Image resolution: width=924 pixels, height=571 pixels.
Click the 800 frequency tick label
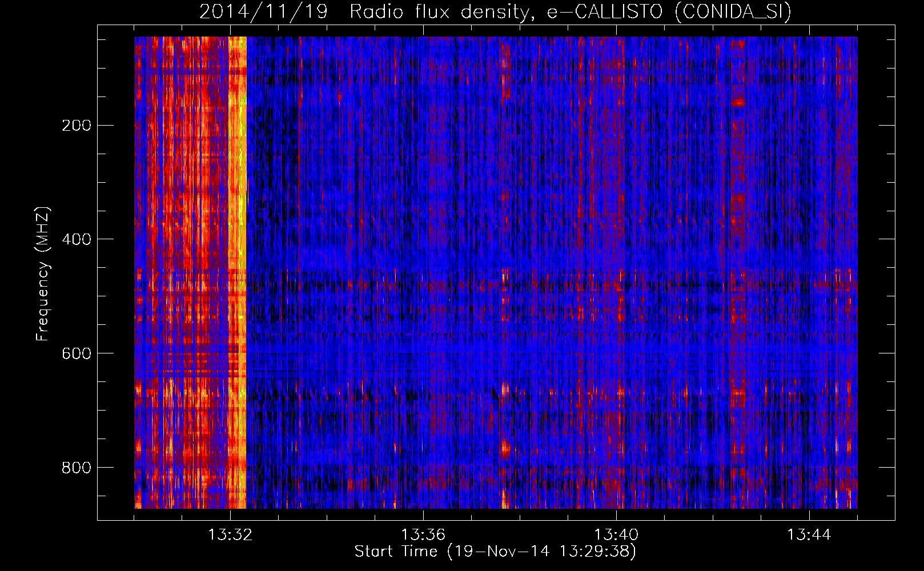coord(77,468)
